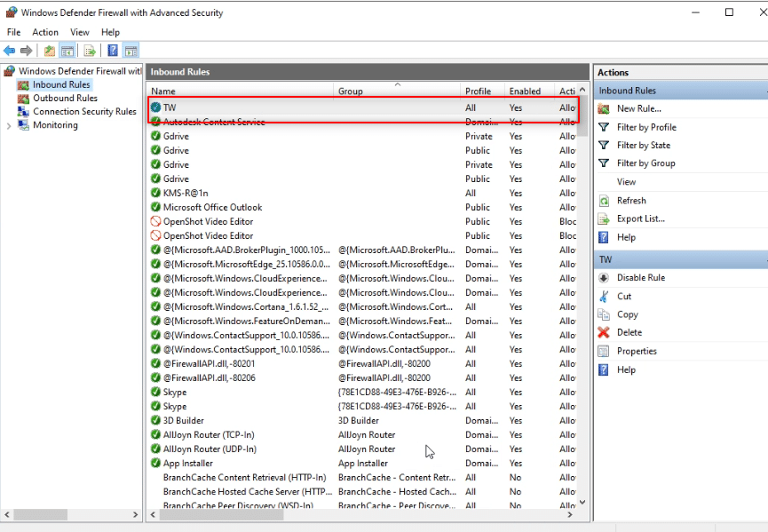Select AllJoyn Router (TCP-In) rule
Image resolution: width=768 pixels, height=532 pixels.
(x=362, y=434)
